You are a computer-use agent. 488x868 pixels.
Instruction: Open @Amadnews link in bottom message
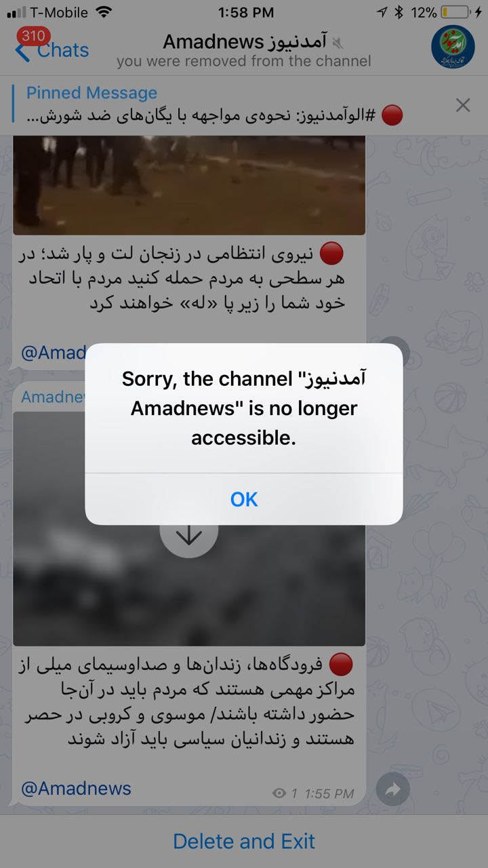(x=77, y=789)
